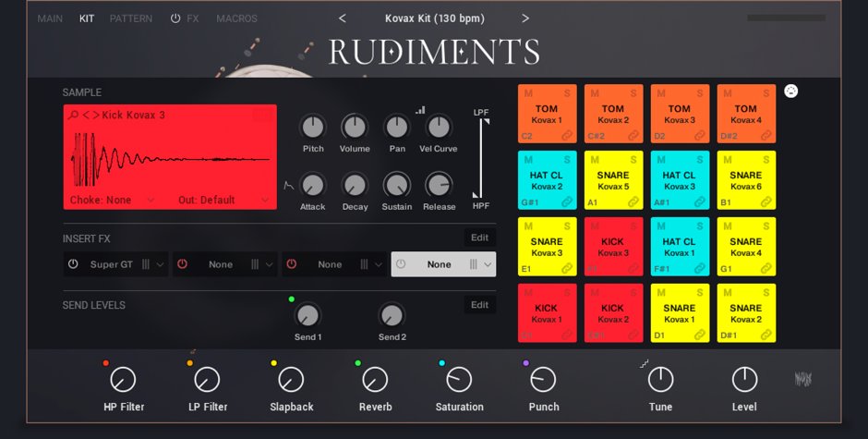Click the Super GT reorder handle icon
Viewport: 868px width, 439px height.
pyautogui.click(x=146, y=264)
